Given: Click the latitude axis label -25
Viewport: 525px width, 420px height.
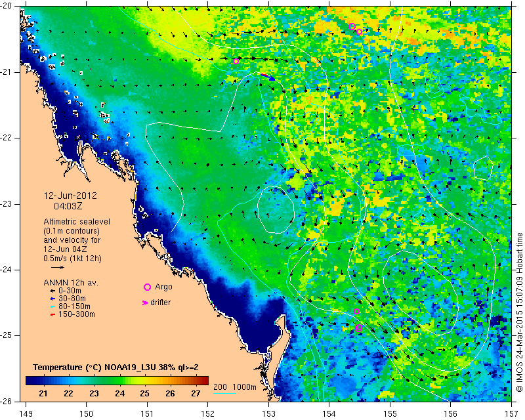Looking at the screenshot, I should tap(7, 335).
